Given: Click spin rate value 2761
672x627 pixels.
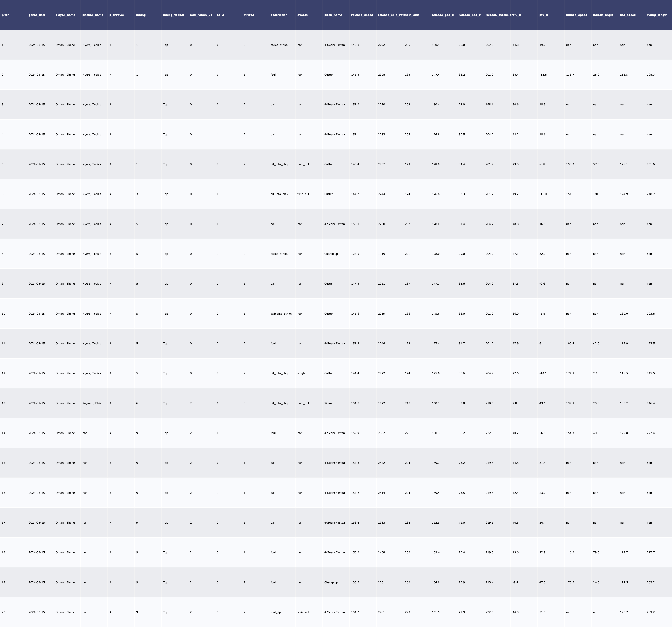Looking at the screenshot, I should 381,582.
